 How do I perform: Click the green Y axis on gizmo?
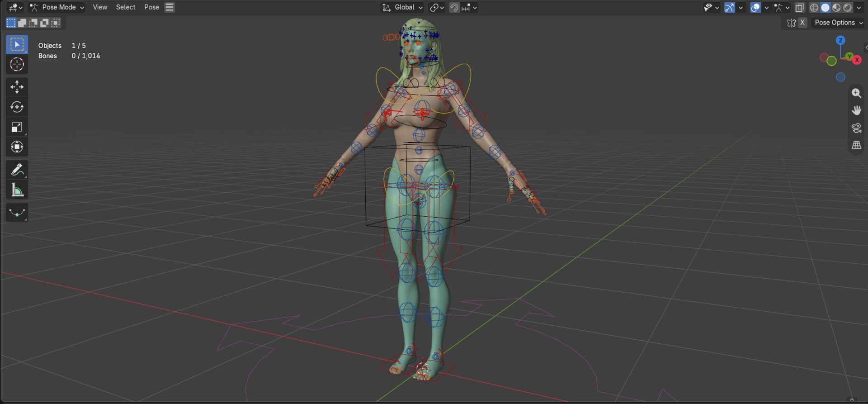(849, 56)
